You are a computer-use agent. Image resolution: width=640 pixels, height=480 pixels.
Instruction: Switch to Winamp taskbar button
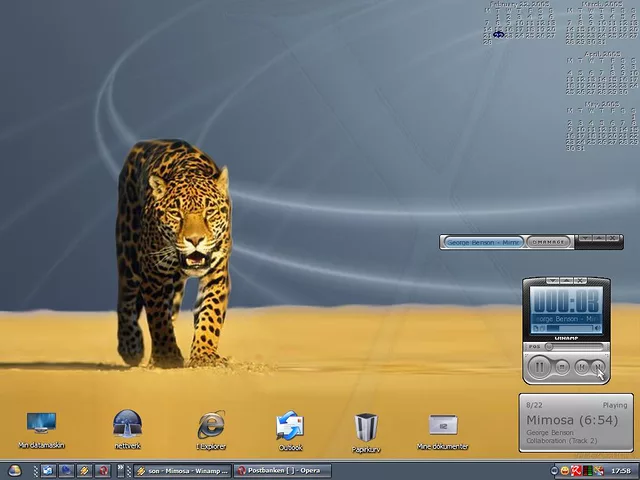[x=182, y=470]
